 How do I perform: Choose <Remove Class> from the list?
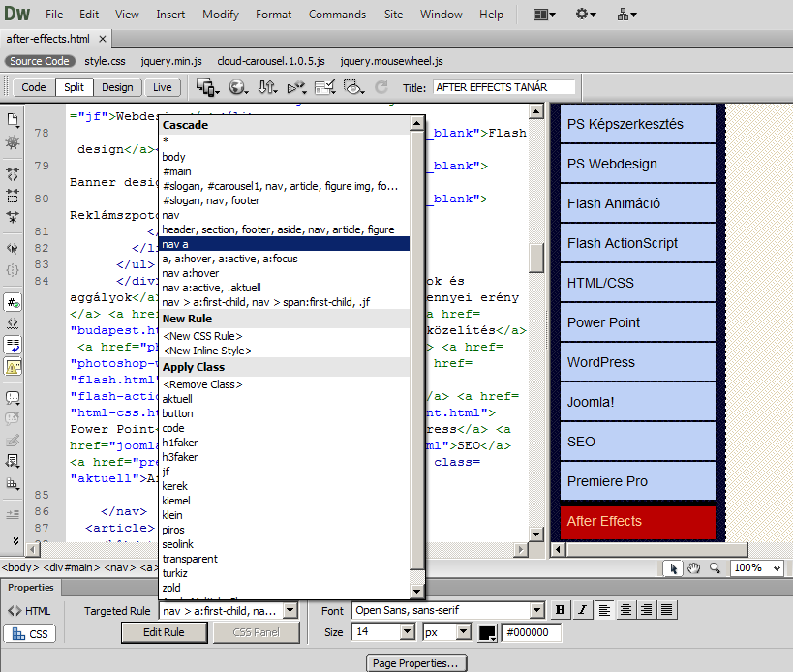284,384
